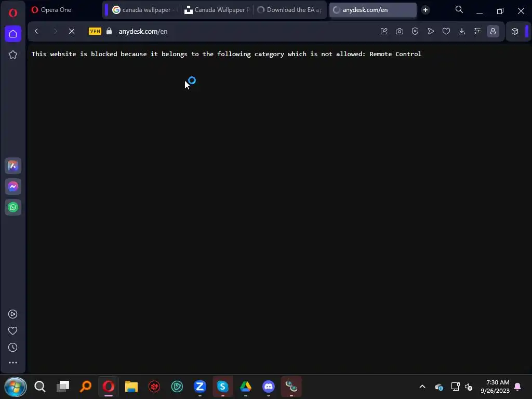This screenshot has height=399, width=532.
Task: Go back to previous page
Action: point(37,31)
